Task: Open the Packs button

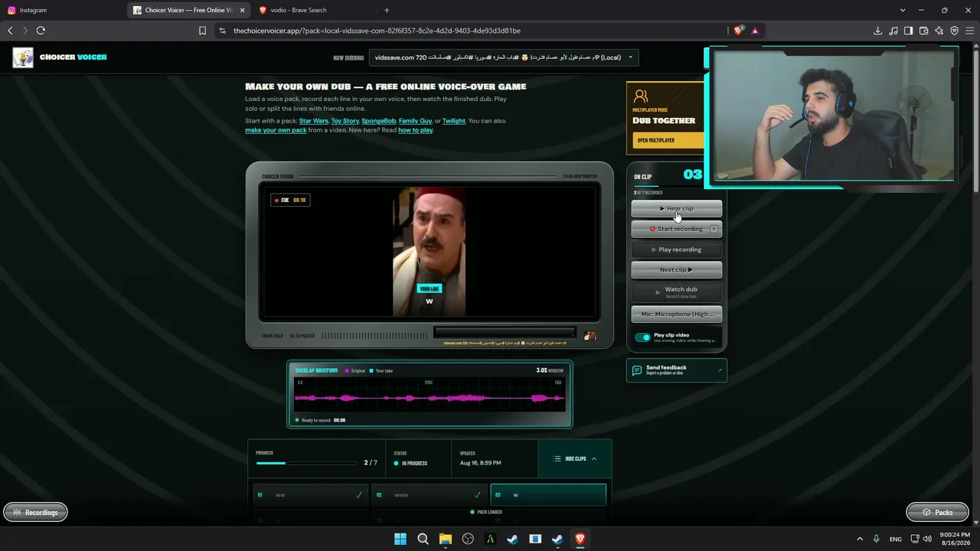Action: pyautogui.click(x=937, y=513)
